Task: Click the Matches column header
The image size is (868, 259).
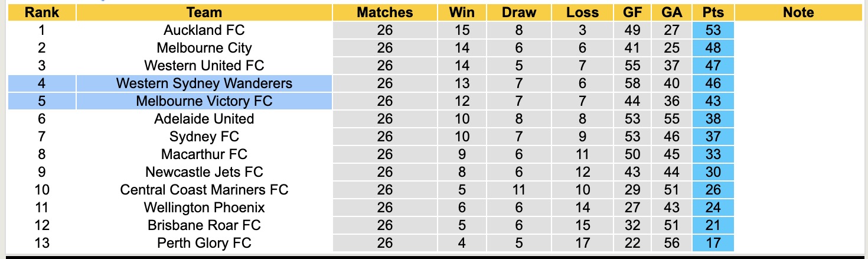Action: point(384,12)
